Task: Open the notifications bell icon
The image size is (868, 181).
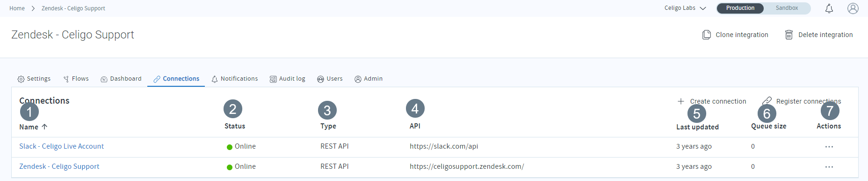Action: click(x=829, y=8)
